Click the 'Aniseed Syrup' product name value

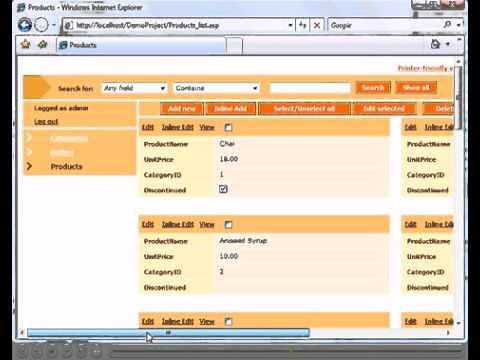[243, 240]
